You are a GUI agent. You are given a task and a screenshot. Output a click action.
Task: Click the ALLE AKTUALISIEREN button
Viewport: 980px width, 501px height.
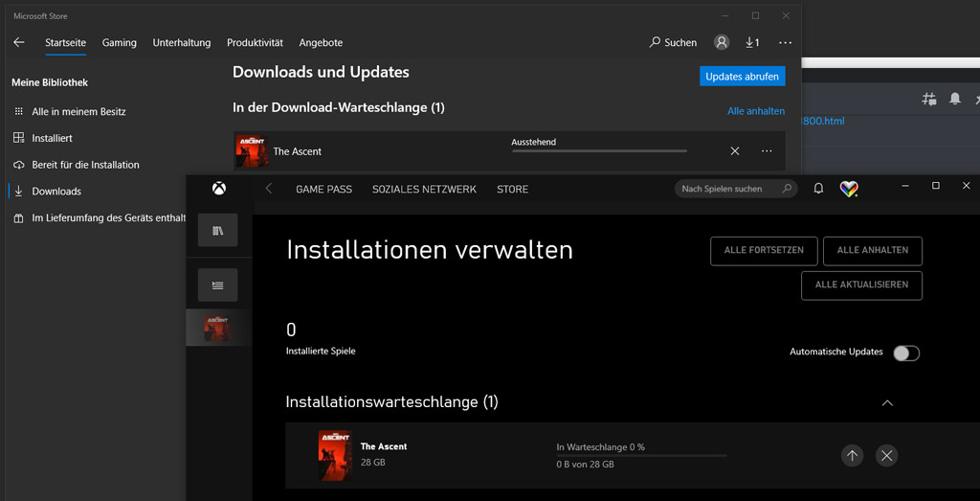[x=861, y=285]
